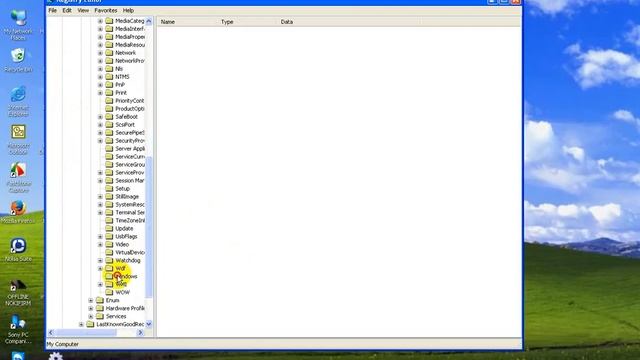640x360 pixels.
Task: Click the WOW key folder icon
Action: click(x=109, y=292)
